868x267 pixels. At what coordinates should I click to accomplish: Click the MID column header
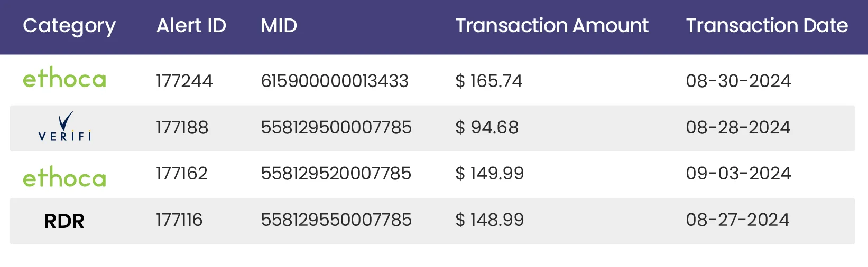click(x=279, y=25)
